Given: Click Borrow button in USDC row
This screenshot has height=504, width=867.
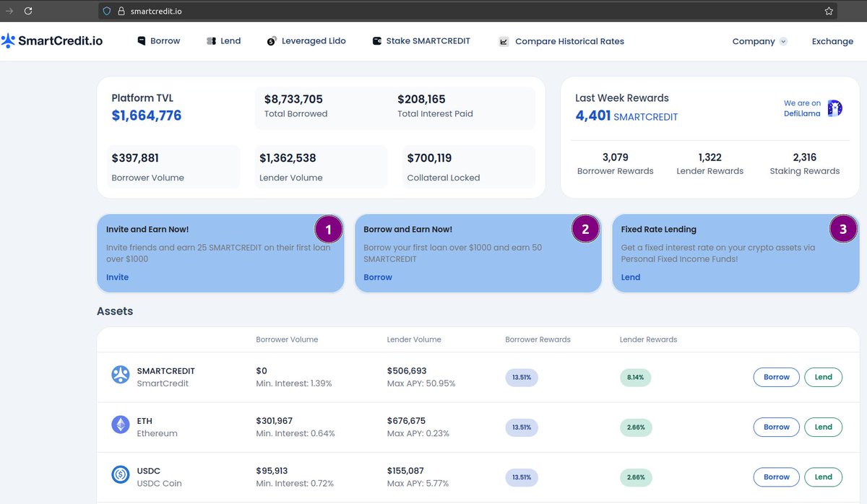Looking at the screenshot, I should [x=777, y=477].
